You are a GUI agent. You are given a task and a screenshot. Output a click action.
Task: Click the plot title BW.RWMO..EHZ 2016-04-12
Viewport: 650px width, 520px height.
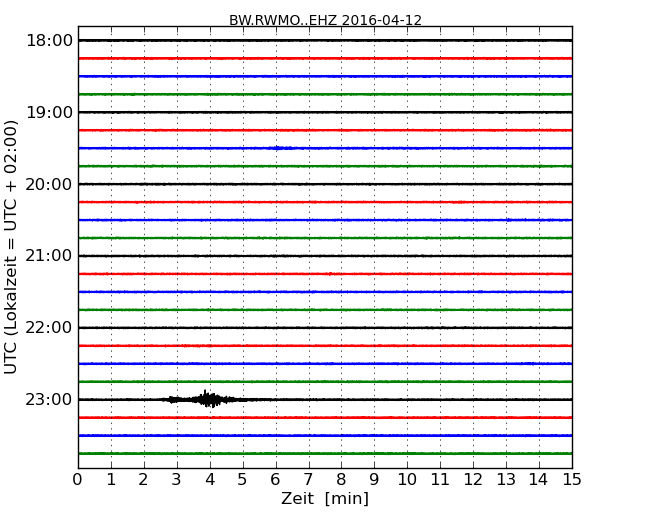click(325, 20)
